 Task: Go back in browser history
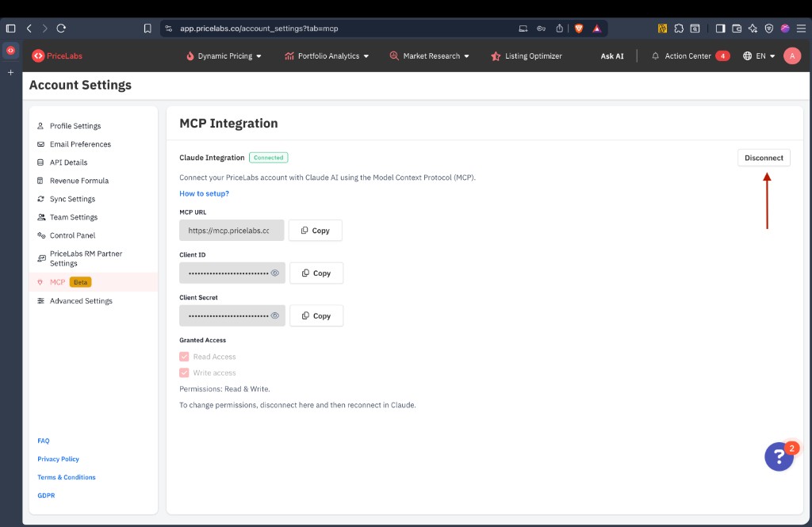(29, 29)
